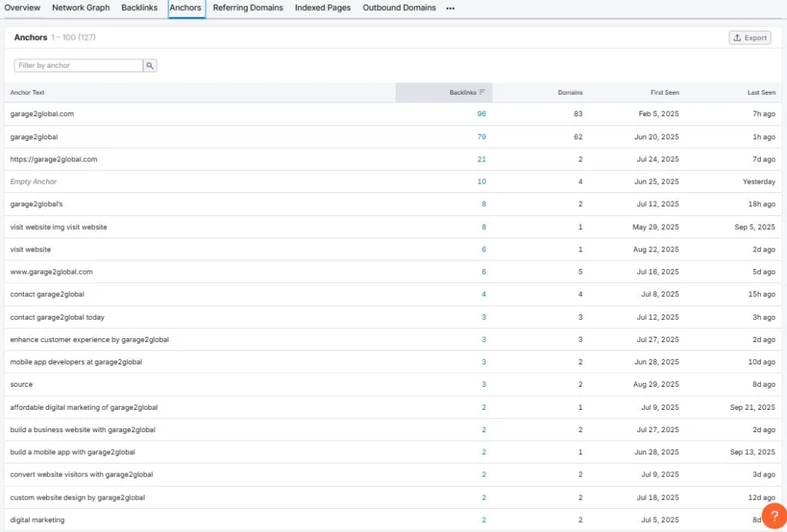The width and height of the screenshot is (787, 532).
Task: Select anchor text garage2global.com
Action: pyautogui.click(x=42, y=114)
